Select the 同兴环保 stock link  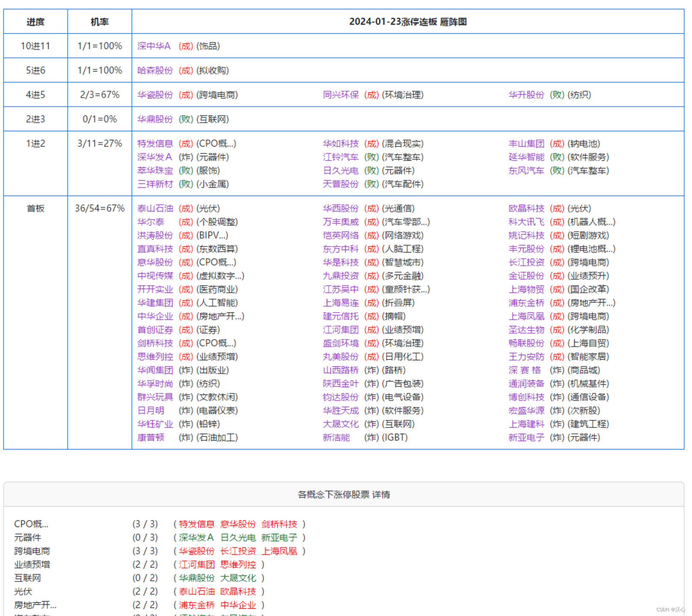[x=341, y=95]
